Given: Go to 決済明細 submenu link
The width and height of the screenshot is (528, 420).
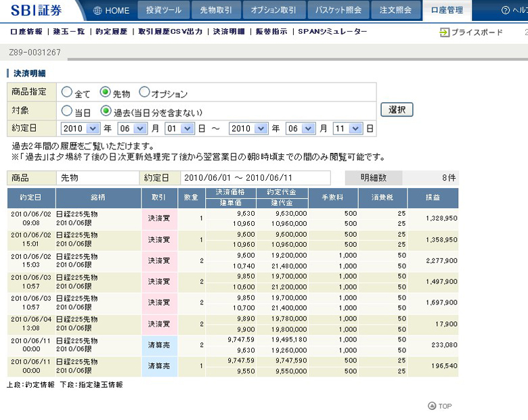Looking at the screenshot, I should point(229,32).
